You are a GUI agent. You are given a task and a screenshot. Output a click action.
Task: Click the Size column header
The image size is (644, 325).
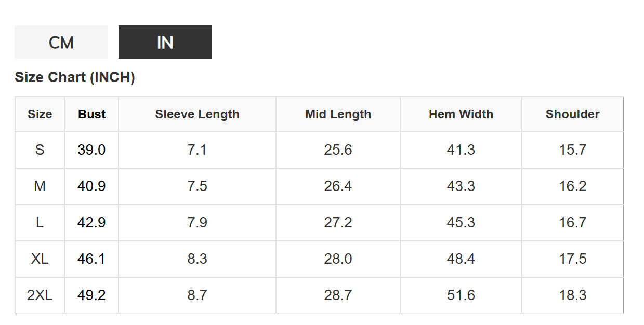click(40, 114)
